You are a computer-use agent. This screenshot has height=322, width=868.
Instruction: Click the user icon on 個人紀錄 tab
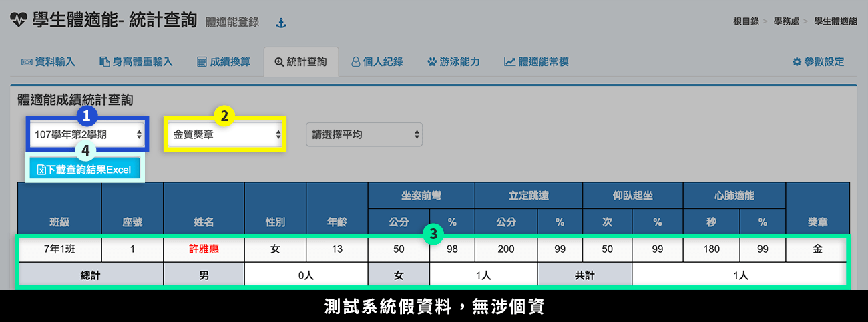(356, 62)
